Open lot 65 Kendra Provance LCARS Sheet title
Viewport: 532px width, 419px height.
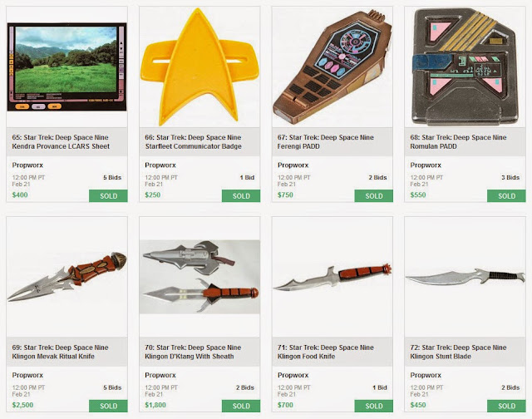(x=61, y=142)
